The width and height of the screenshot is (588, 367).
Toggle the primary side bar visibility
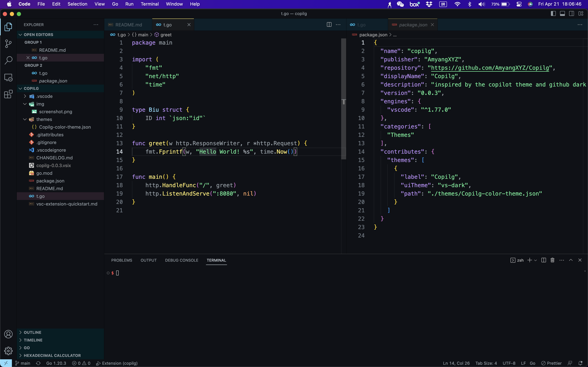click(553, 14)
